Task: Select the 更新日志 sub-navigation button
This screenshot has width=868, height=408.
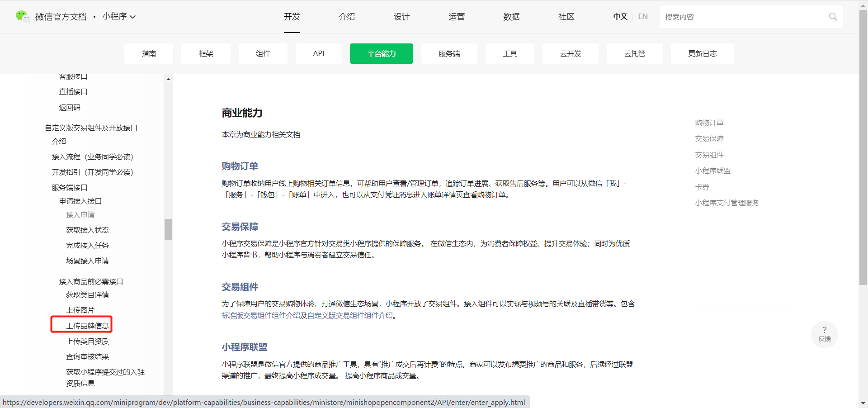Action: 703,53
